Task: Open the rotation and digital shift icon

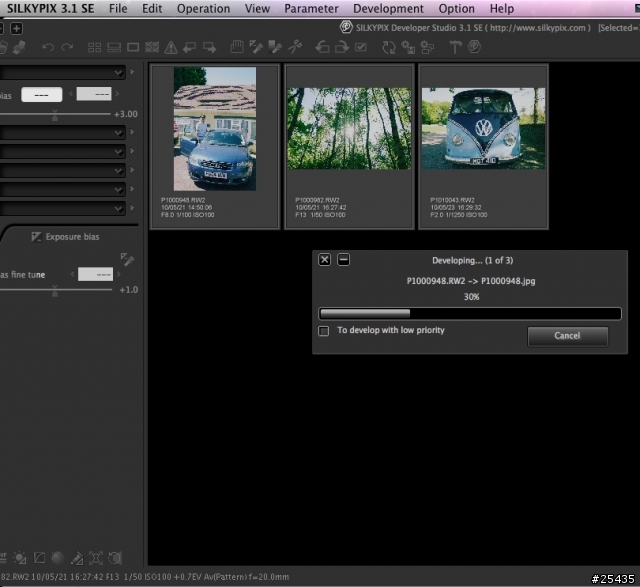Action: (96, 558)
